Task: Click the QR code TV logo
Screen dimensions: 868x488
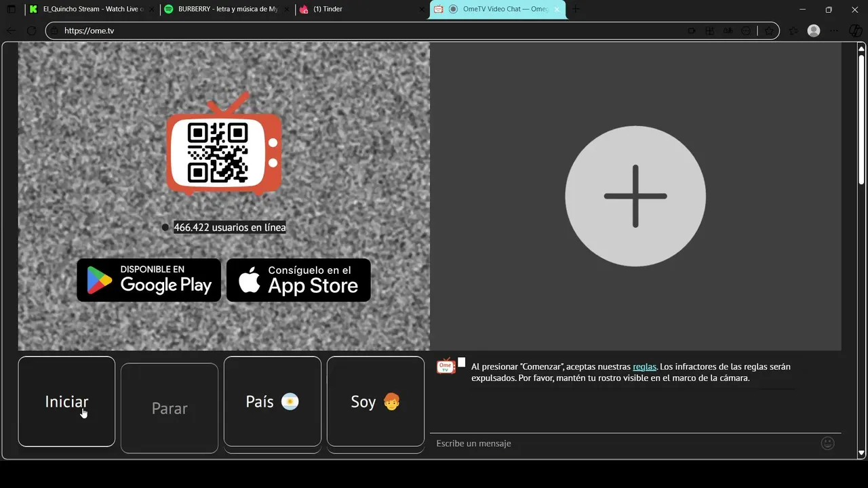Action: 224,144
